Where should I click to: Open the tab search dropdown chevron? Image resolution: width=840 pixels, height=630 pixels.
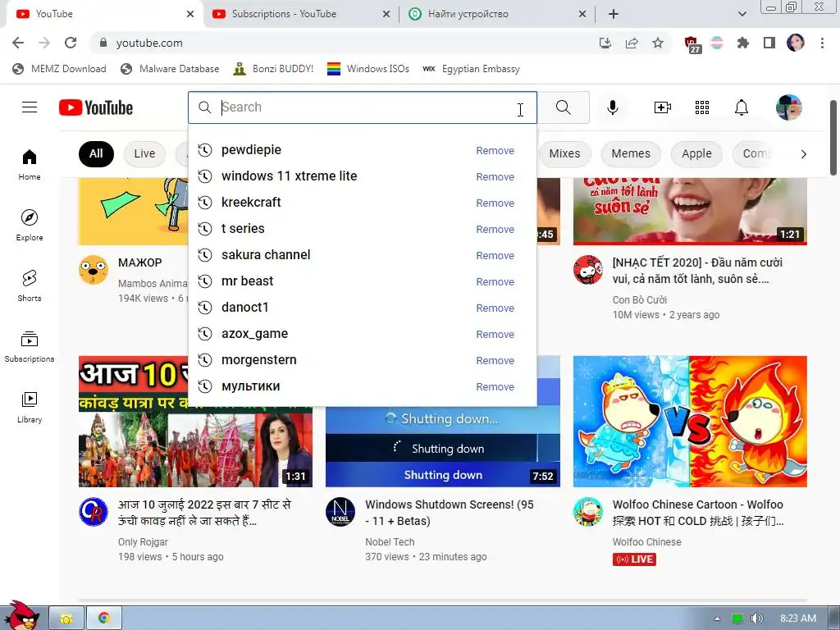click(742, 14)
